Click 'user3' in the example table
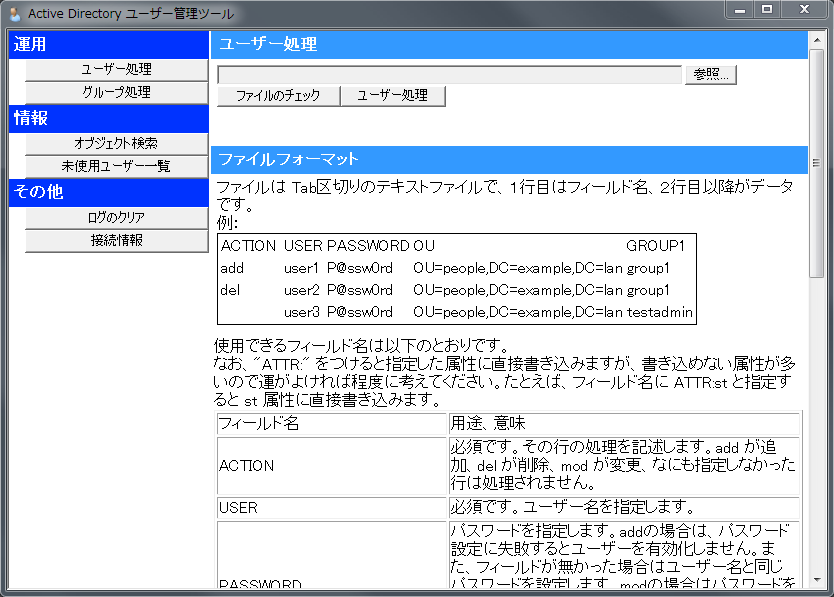Viewport: 834px width, 597px height. click(x=302, y=312)
